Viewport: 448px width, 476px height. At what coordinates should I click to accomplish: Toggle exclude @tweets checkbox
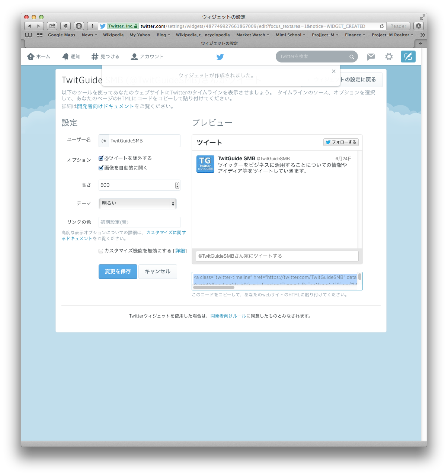pos(101,158)
